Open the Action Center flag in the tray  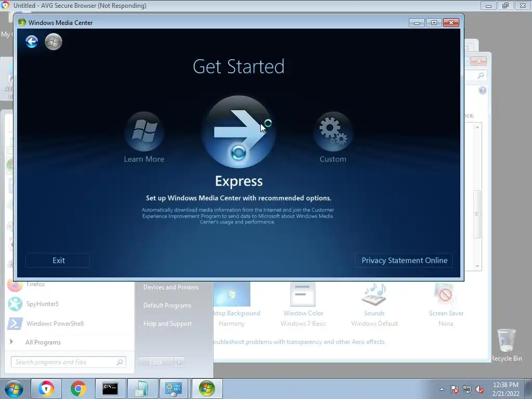454,389
